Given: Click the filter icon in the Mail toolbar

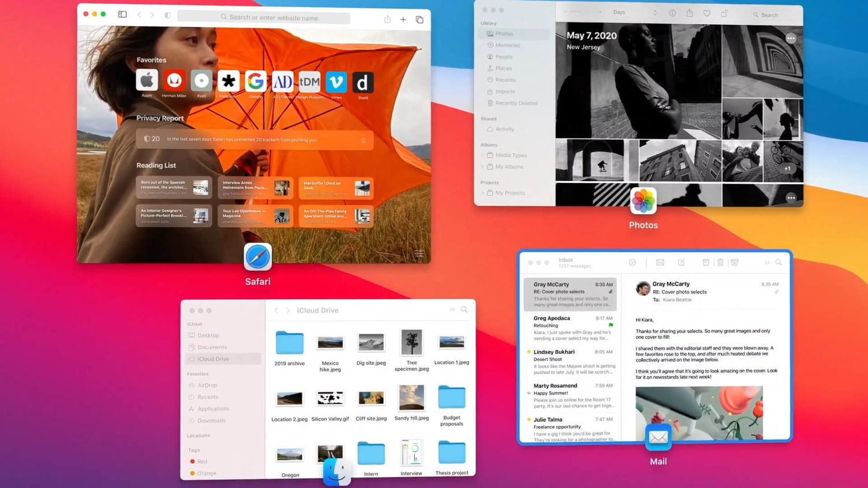Looking at the screenshot, I should (x=632, y=262).
